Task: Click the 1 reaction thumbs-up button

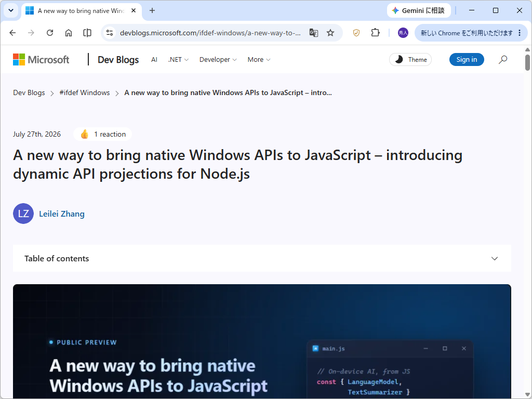Action: tap(103, 135)
